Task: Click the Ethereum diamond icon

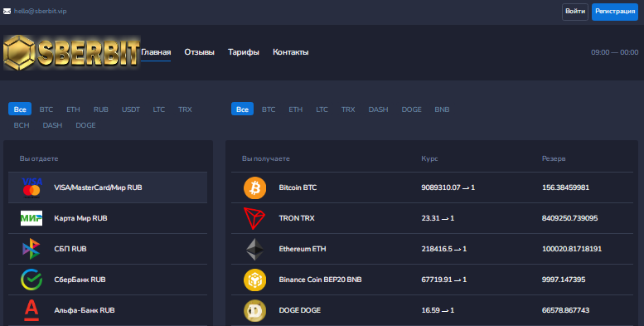Action: pyautogui.click(x=254, y=249)
